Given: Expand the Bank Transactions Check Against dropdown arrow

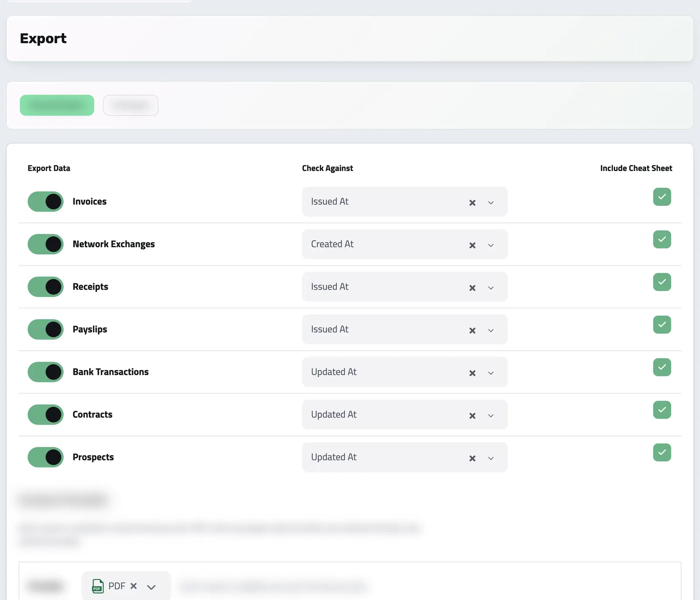Looking at the screenshot, I should coord(491,373).
